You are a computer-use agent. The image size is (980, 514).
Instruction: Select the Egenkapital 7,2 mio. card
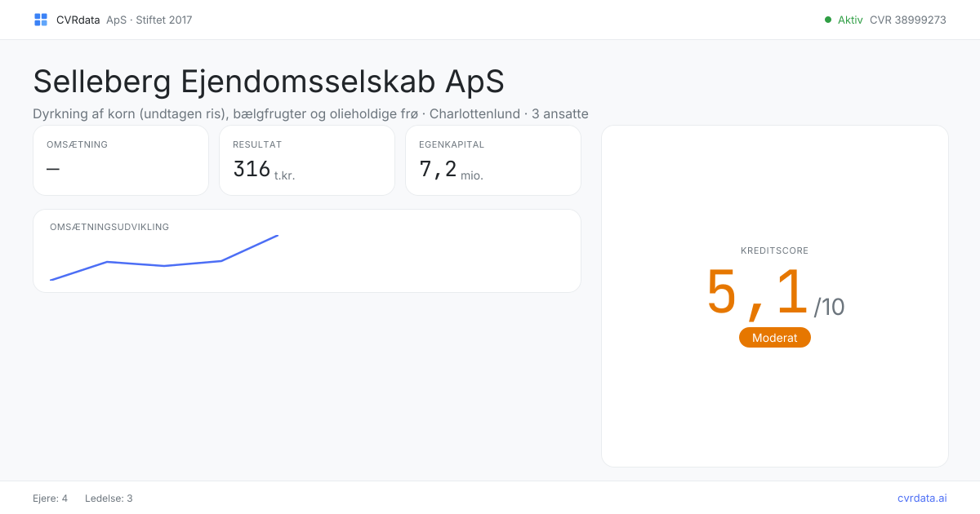[x=493, y=160]
